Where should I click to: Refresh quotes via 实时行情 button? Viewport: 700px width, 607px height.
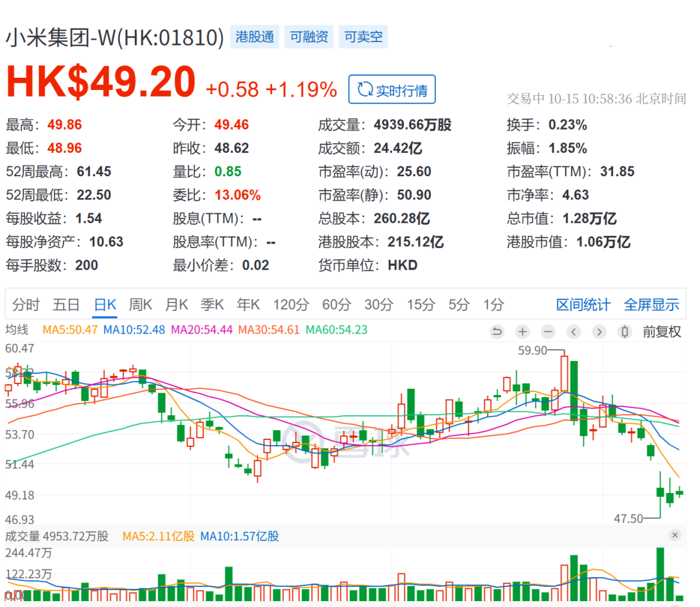click(392, 90)
